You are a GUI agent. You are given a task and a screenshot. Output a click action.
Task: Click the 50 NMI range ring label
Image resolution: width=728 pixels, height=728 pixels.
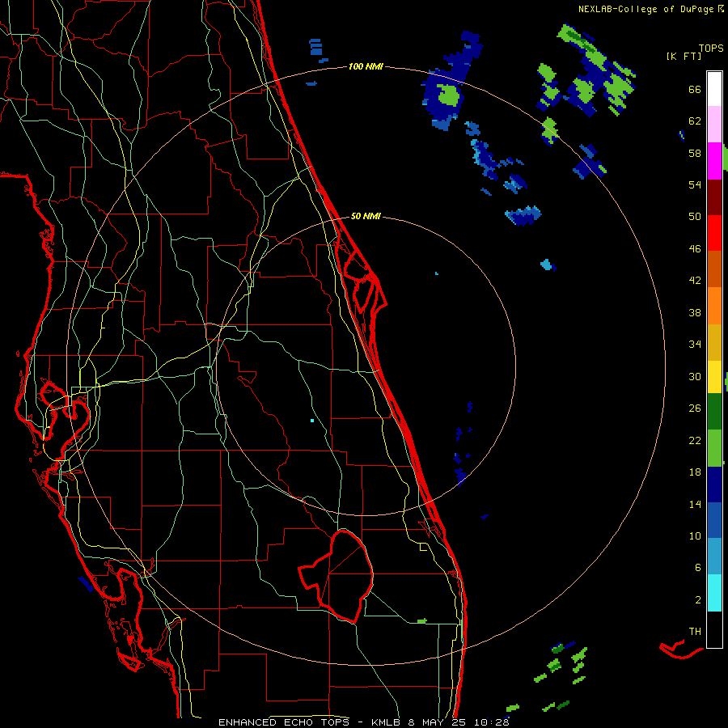click(x=366, y=216)
